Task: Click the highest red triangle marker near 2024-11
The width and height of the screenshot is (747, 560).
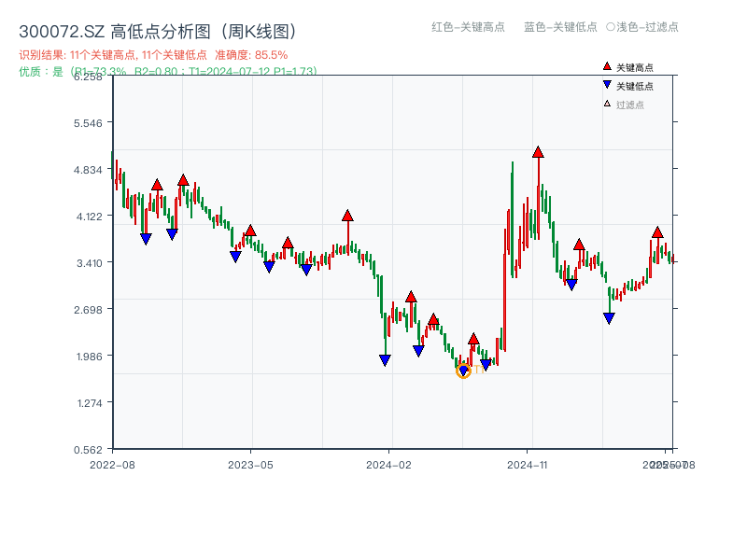Action: 539,151
